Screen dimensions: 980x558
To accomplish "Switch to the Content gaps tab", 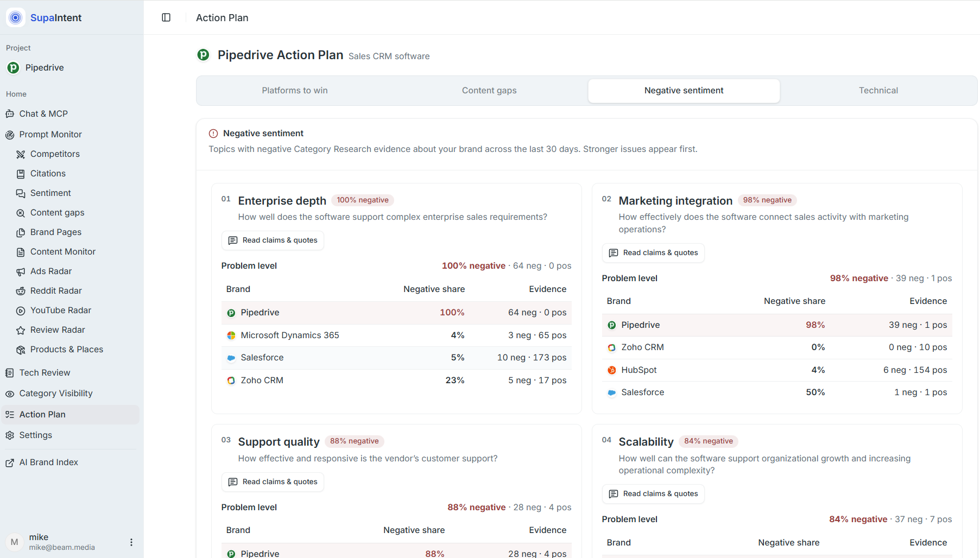I will coord(489,91).
